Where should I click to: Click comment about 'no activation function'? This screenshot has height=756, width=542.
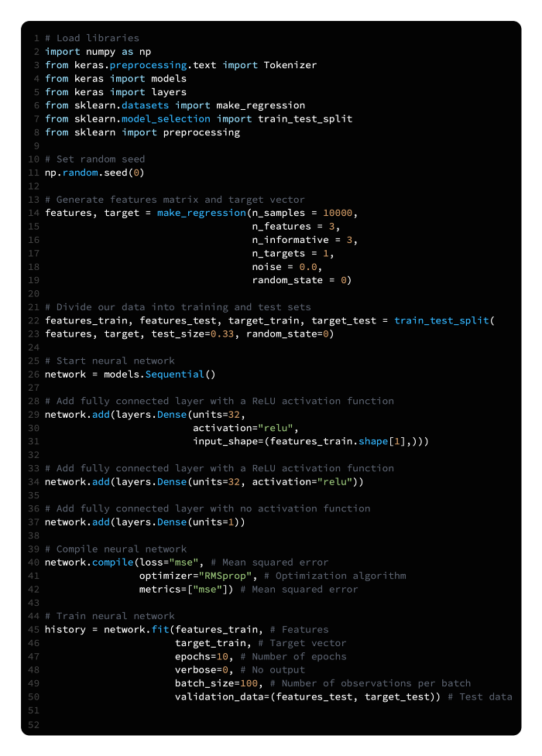[x=208, y=508]
